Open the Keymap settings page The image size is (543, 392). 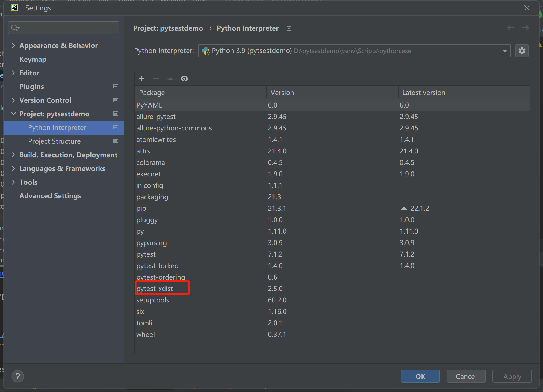tap(33, 59)
